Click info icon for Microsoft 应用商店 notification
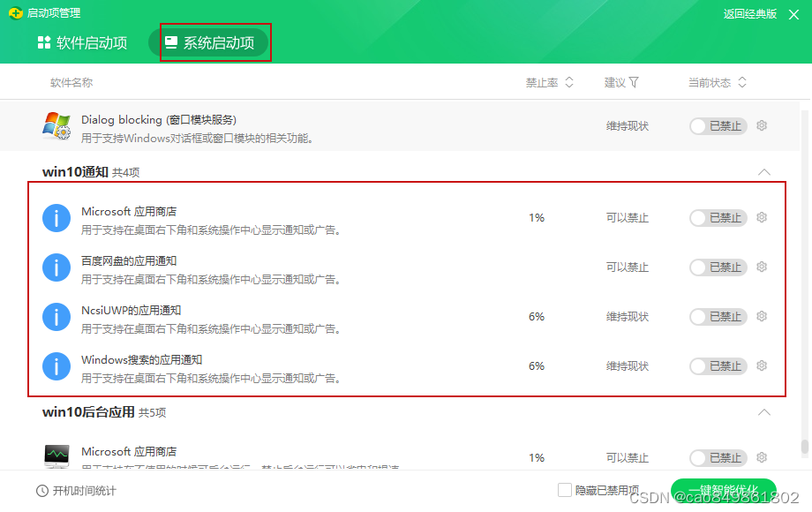812x512 pixels. (x=56, y=218)
